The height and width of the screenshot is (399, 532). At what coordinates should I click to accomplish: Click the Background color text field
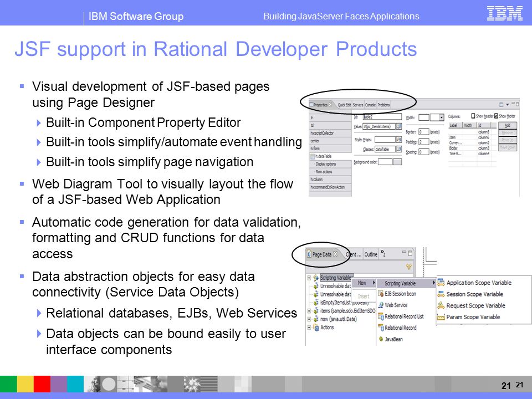click(385, 162)
